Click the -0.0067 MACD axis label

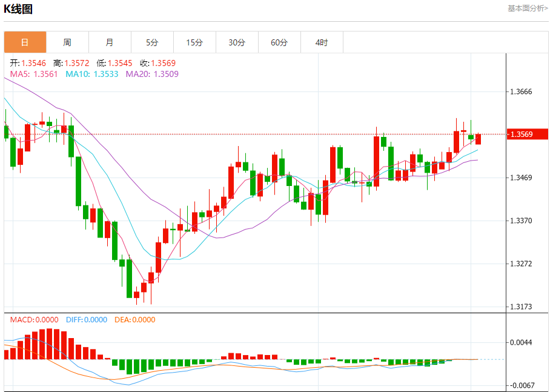coord(521,385)
